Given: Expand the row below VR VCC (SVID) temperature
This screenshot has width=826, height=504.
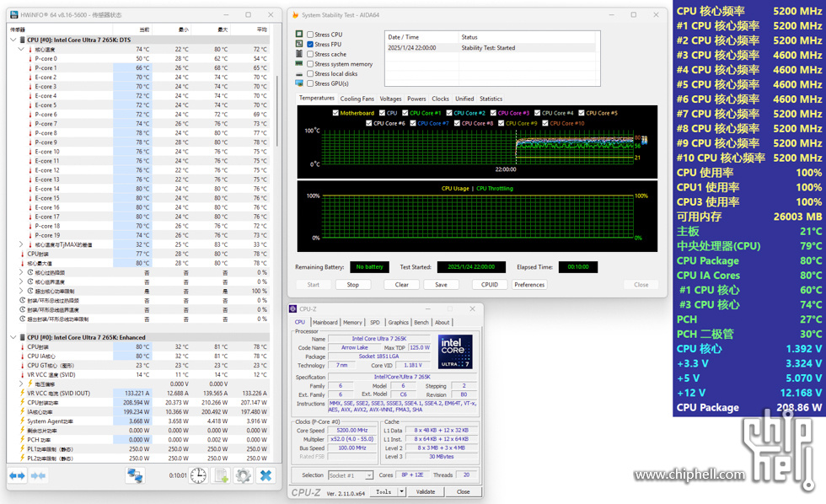Looking at the screenshot, I should tap(21, 384).
